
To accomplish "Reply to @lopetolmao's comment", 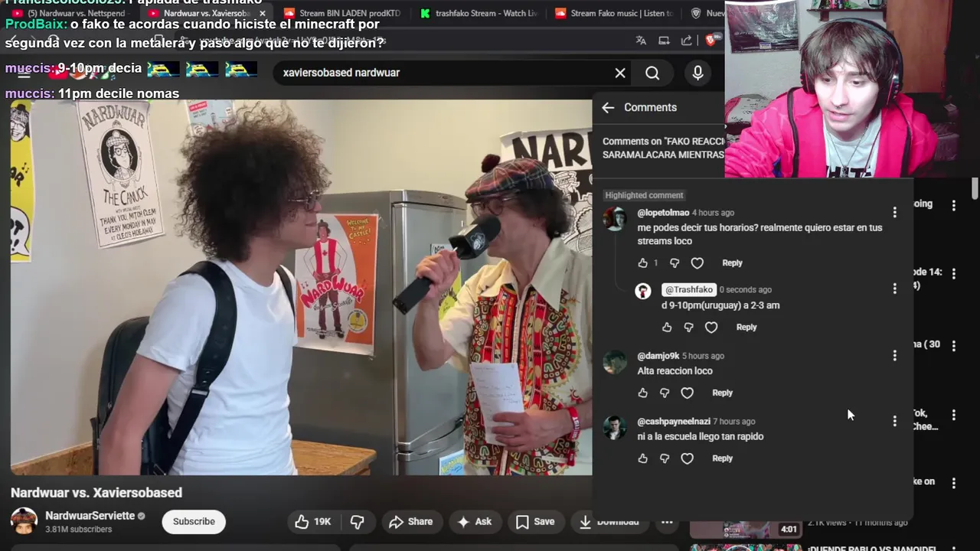I will 732,263.
